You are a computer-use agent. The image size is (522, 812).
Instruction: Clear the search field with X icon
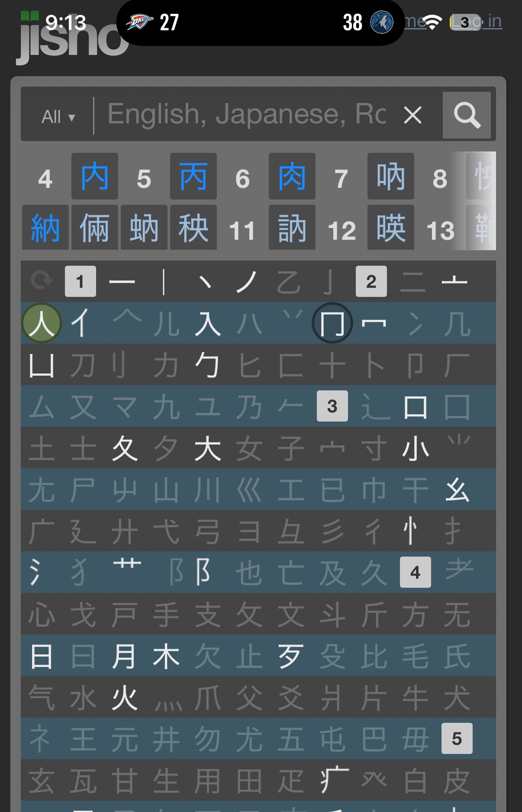point(412,116)
